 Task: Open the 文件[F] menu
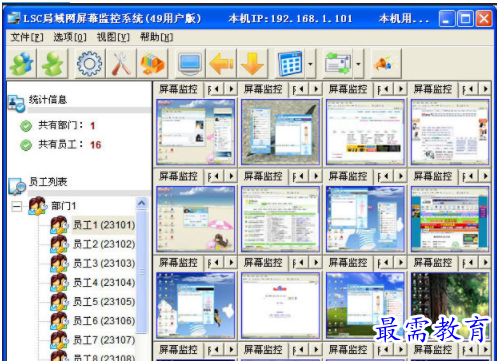tap(27, 37)
